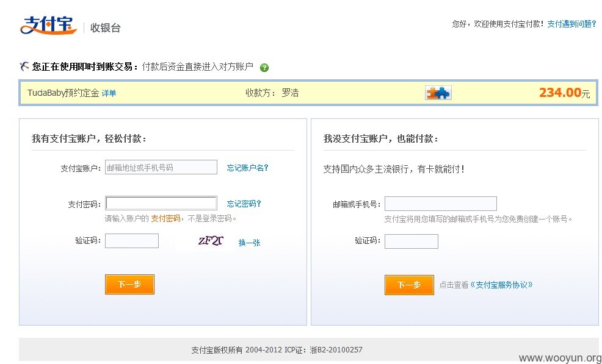Click the ICP证 浙B2-20100257 footer text
602x364 pixels.
tap(323, 350)
